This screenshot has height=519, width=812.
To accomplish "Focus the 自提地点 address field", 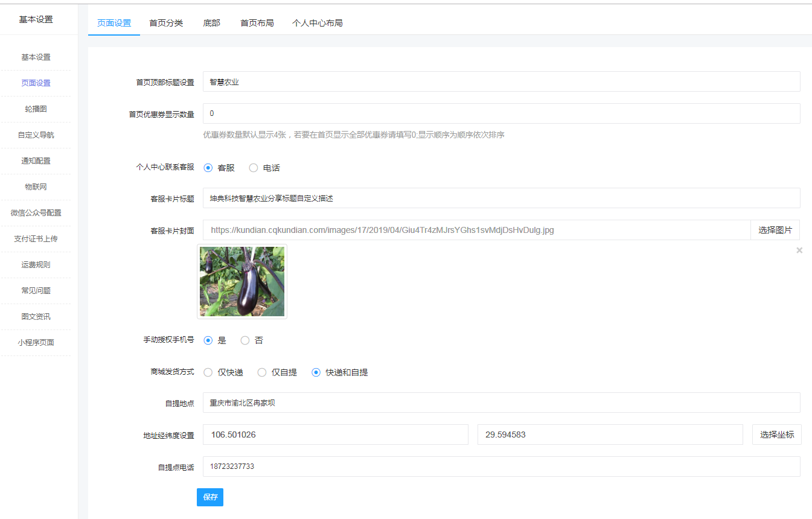I will [502, 403].
